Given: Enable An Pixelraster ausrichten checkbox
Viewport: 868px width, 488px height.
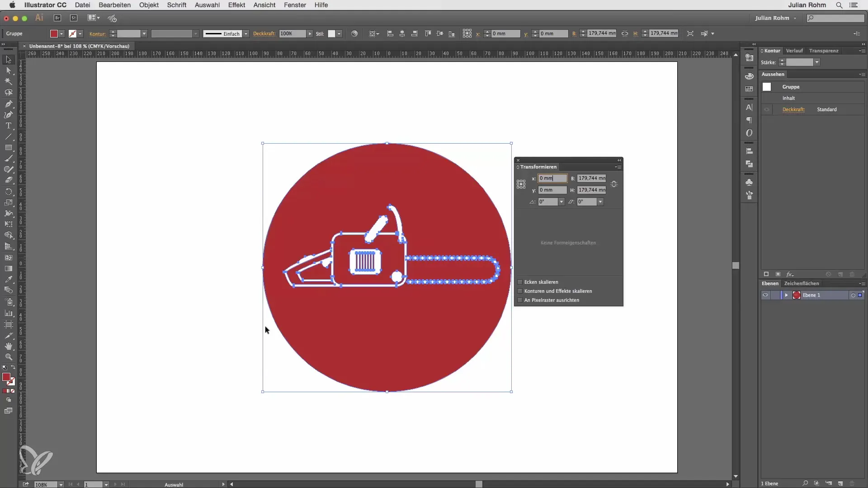Looking at the screenshot, I should coord(520,300).
